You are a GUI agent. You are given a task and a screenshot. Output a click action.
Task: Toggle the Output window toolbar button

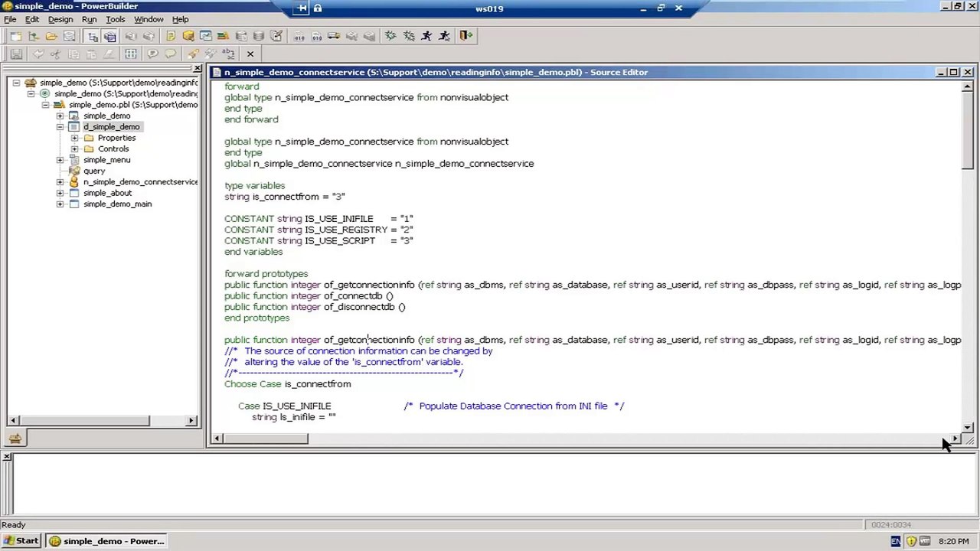coord(110,36)
